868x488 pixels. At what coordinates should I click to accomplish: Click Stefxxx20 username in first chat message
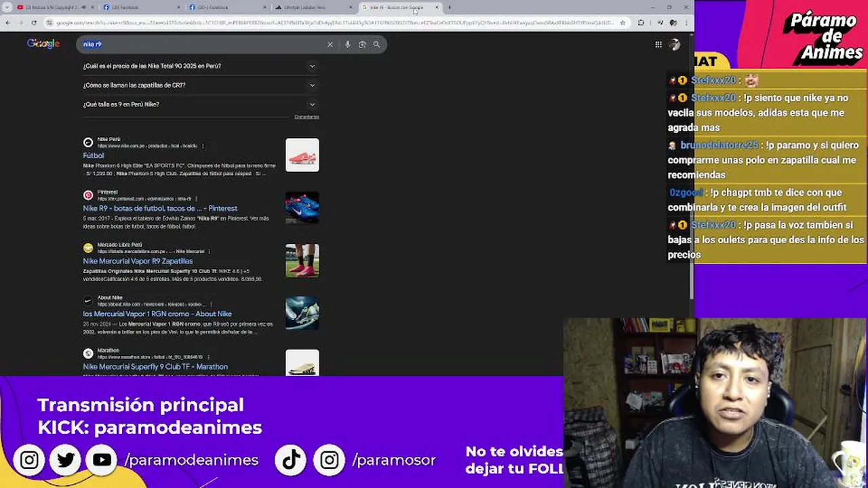tap(713, 81)
